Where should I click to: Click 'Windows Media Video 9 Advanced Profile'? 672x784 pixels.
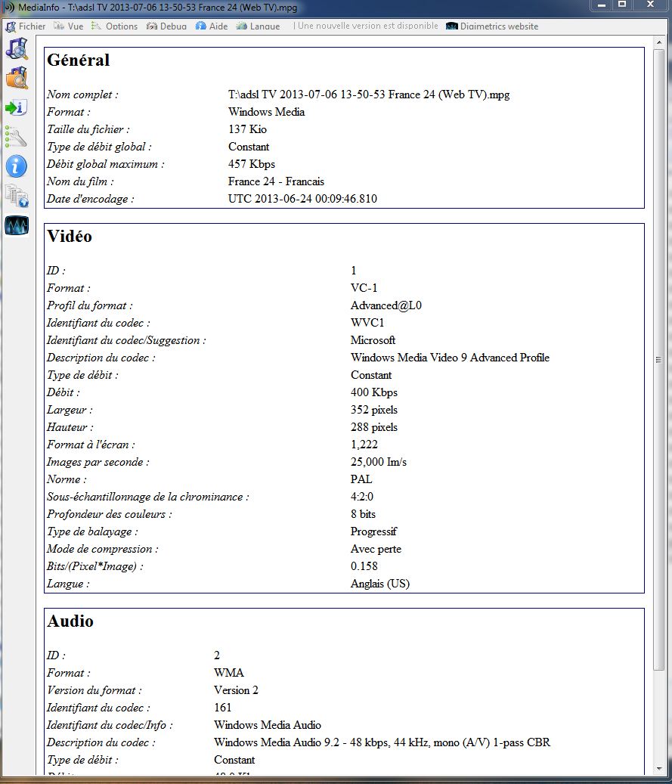pyautogui.click(x=450, y=358)
